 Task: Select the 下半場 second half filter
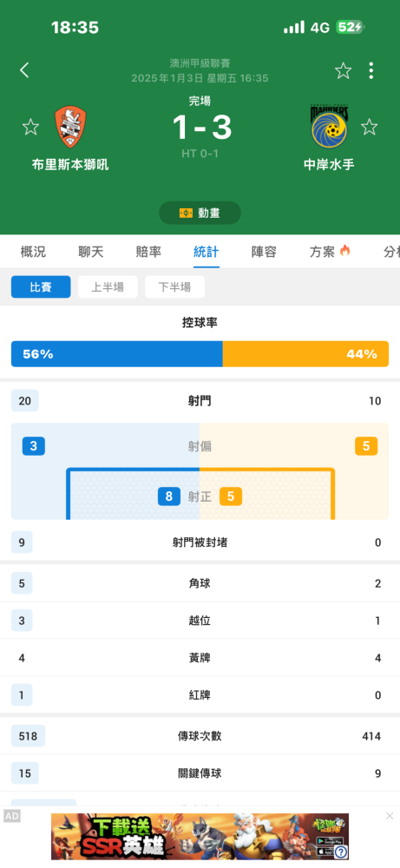tap(174, 286)
